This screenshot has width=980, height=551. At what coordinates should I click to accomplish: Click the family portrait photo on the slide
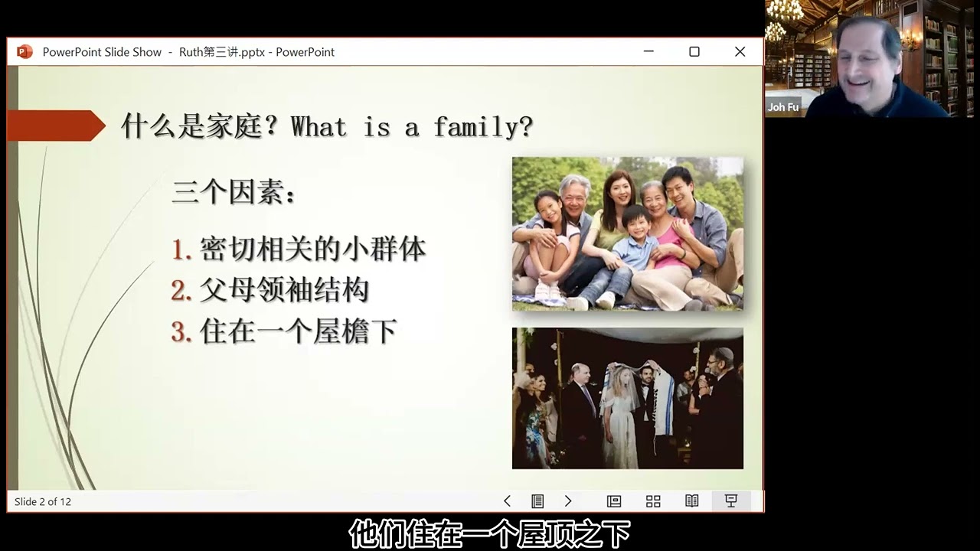[x=628, y=233]
